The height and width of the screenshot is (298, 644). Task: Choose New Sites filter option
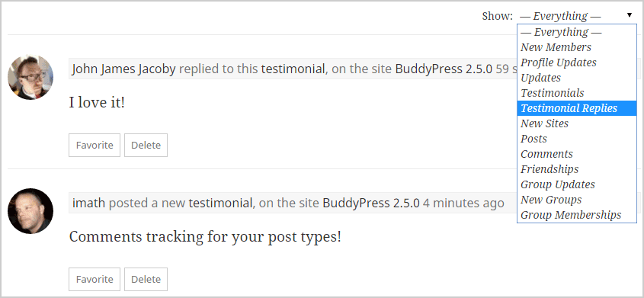coord(577,123)
